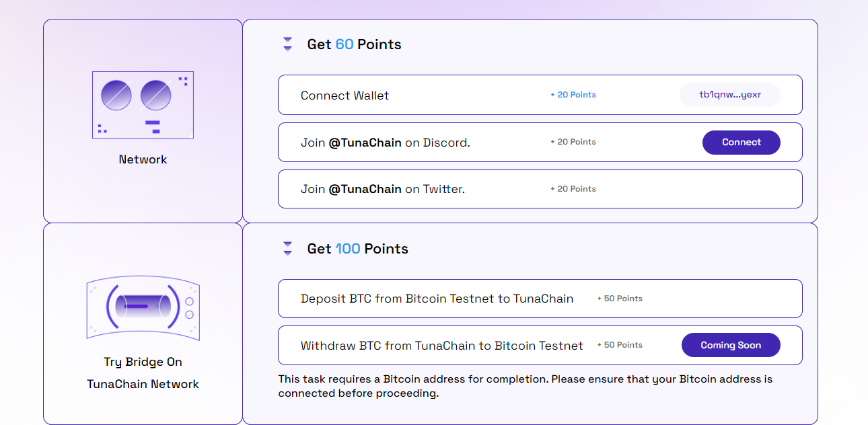Click triangle icon beside Get 100 Points
Screen dimensions: 868x425
(x=287, y=249)
